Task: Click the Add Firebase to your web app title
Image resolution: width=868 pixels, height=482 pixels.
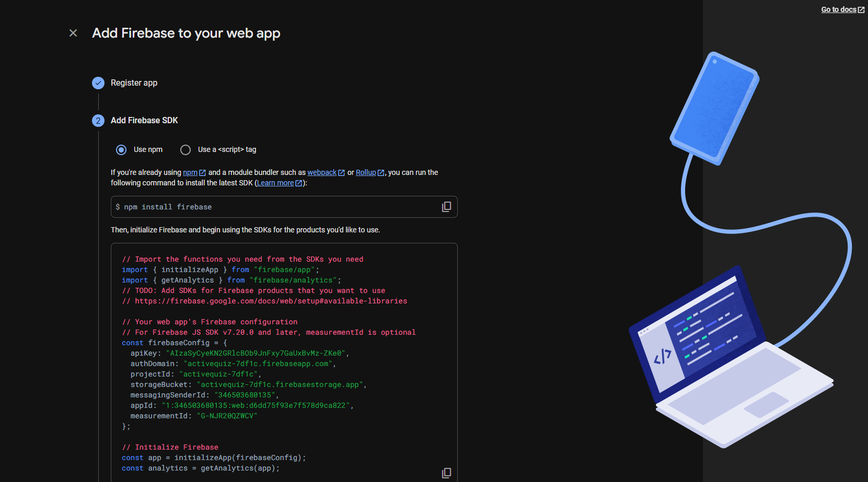Action: point(186,33)
